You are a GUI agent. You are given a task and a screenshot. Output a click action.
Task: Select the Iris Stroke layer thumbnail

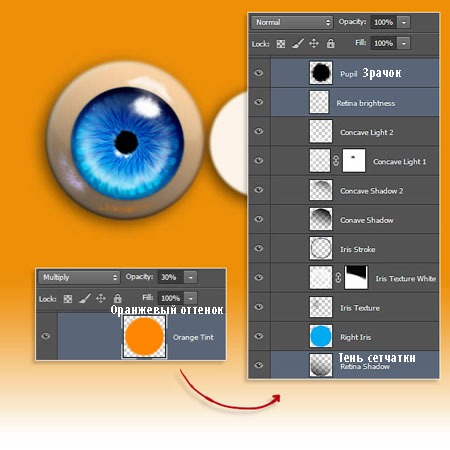point(321,248)
